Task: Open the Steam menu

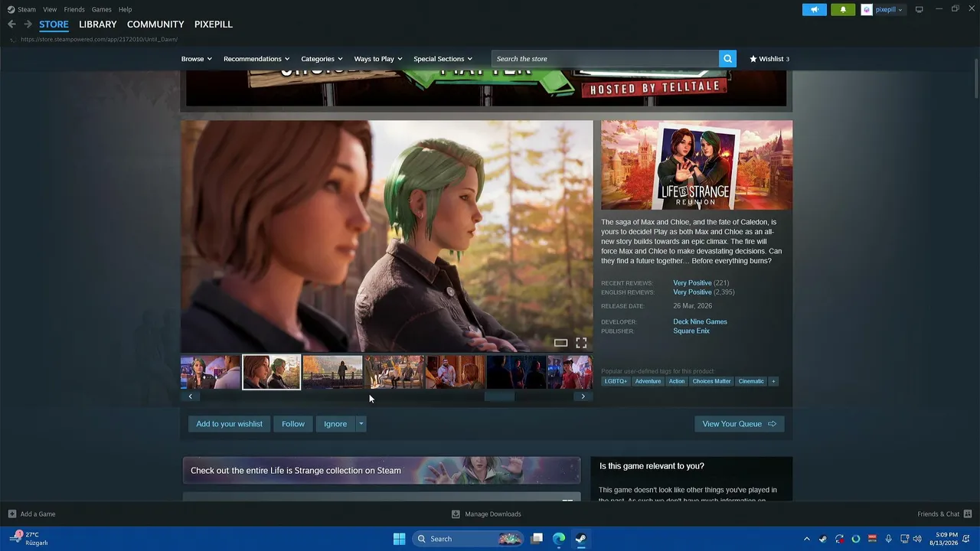Action: point(27,9)
